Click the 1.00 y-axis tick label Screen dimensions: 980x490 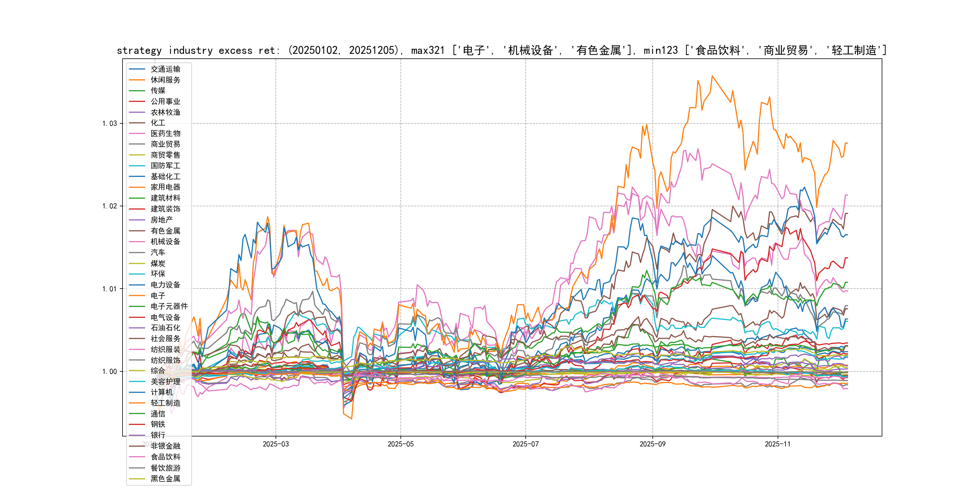(109, 372)
